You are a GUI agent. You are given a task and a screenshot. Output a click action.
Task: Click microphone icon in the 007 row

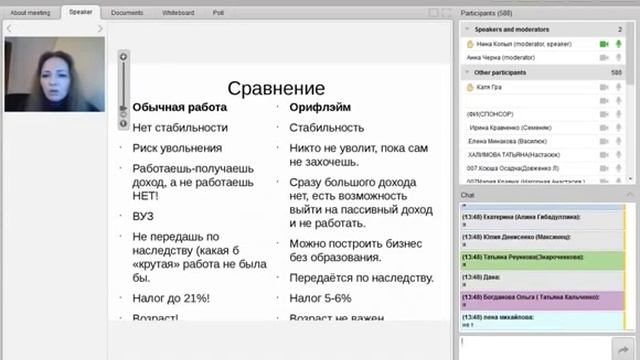click(x=619, y=168)
